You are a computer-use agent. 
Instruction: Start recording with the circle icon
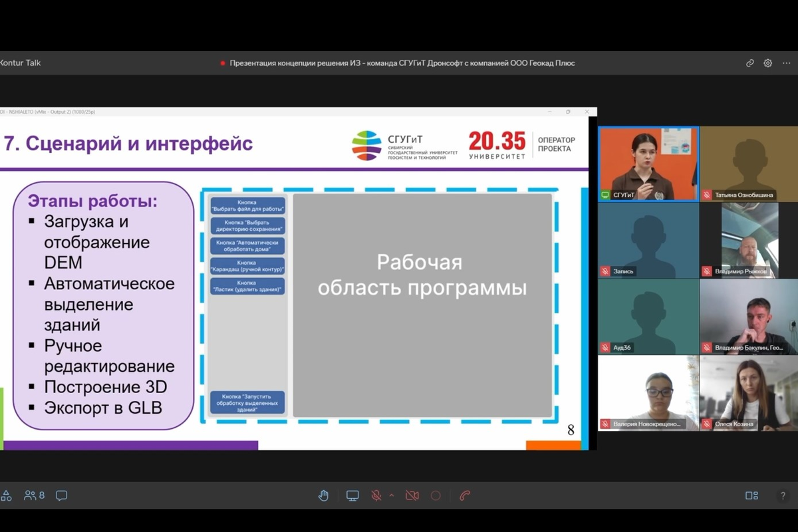436,495
